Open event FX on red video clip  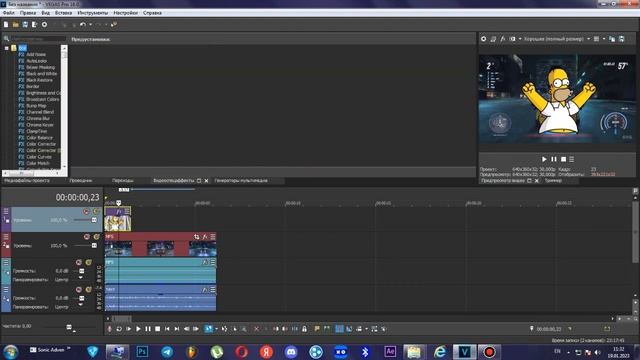(205, 237)
